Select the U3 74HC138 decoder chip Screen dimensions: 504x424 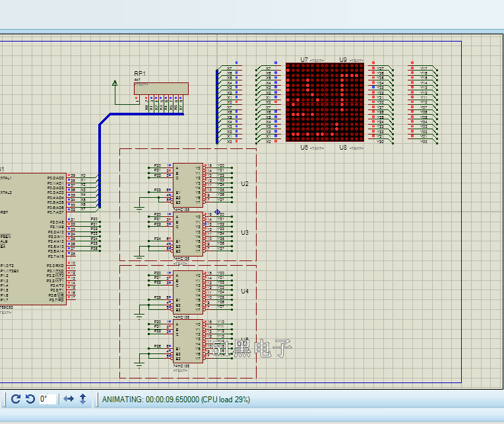(188, 234)
